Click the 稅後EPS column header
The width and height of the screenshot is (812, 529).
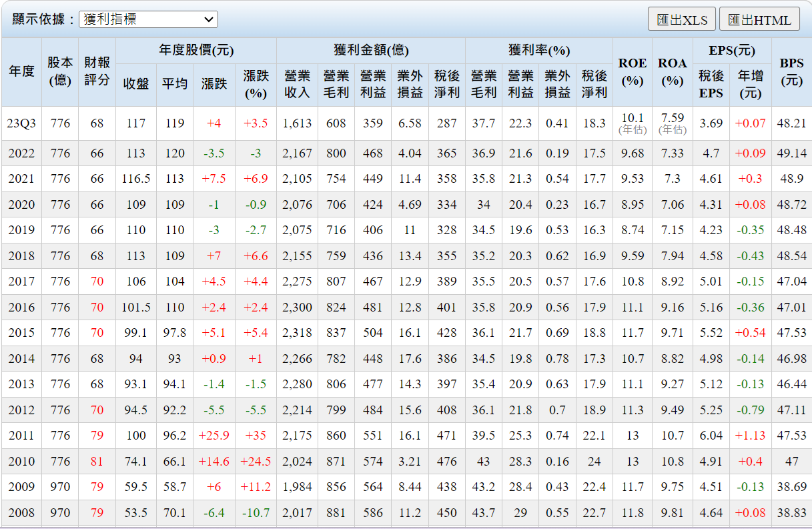[x=711, y=84]
